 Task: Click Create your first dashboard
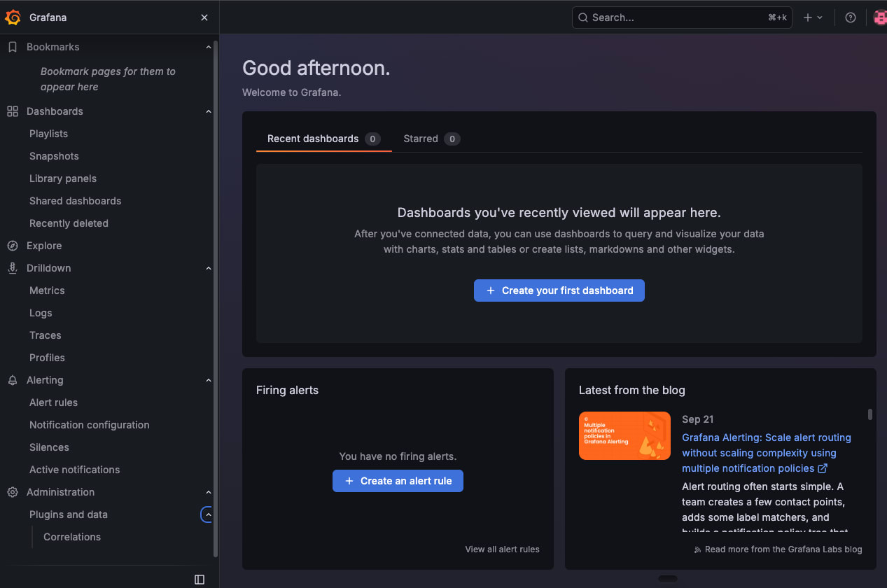[559, 290]
